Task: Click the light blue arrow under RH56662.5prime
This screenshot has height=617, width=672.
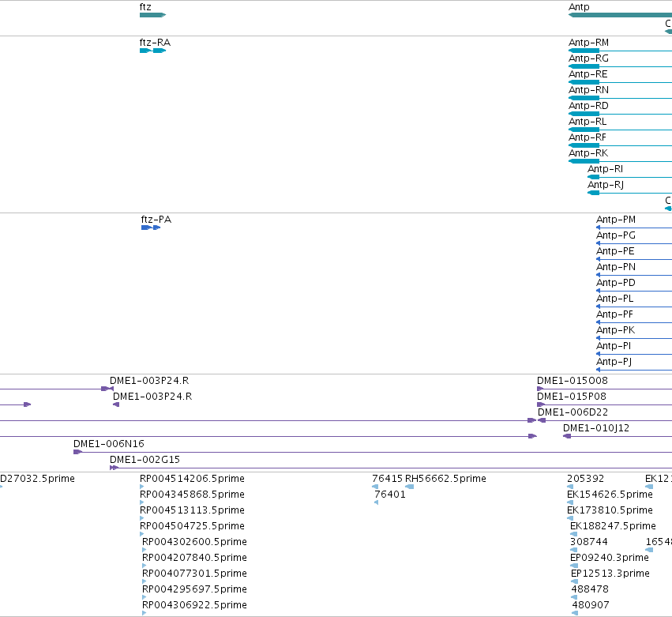Action: (409, 487)
